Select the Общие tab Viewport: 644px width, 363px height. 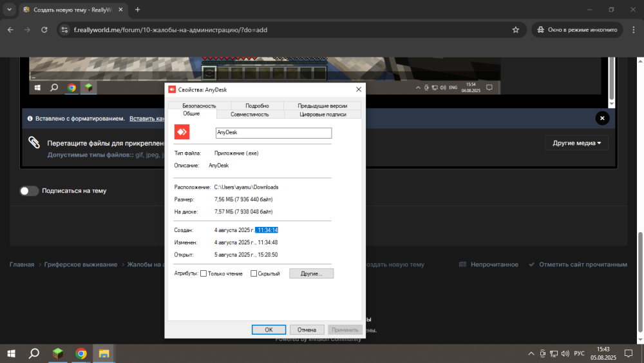click(x=191, y=113)
